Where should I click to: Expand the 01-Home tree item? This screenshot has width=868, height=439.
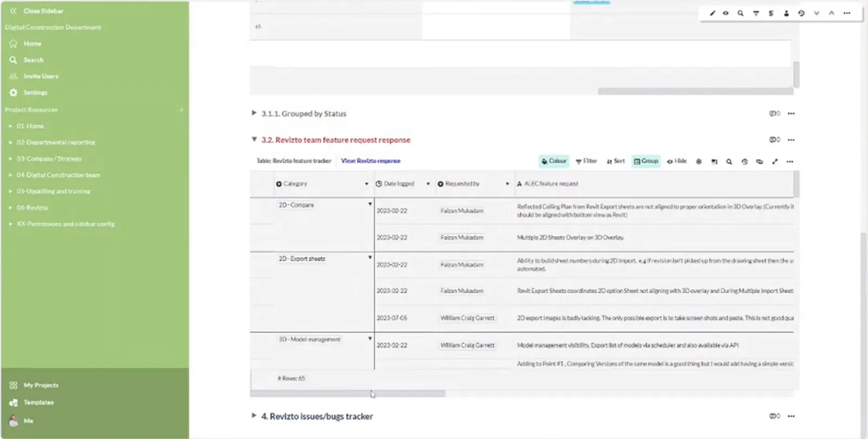tap(10, 126)
